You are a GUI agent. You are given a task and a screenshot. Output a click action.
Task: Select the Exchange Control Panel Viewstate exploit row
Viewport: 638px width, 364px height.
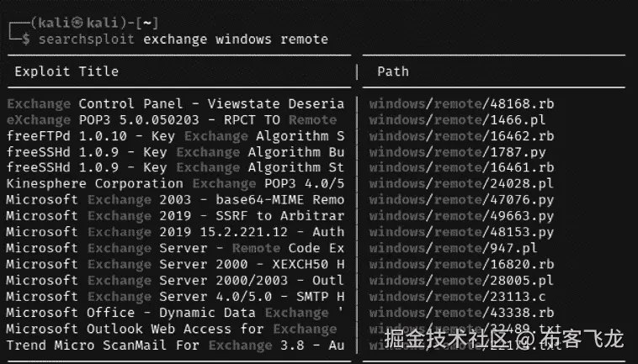click(x=175, y=104)
